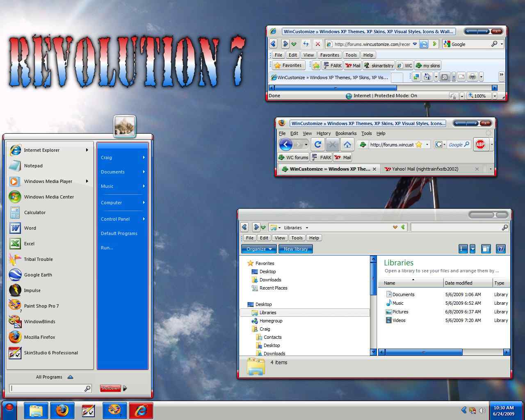Click the Start menu user picture thumbnail

[125, 126]
